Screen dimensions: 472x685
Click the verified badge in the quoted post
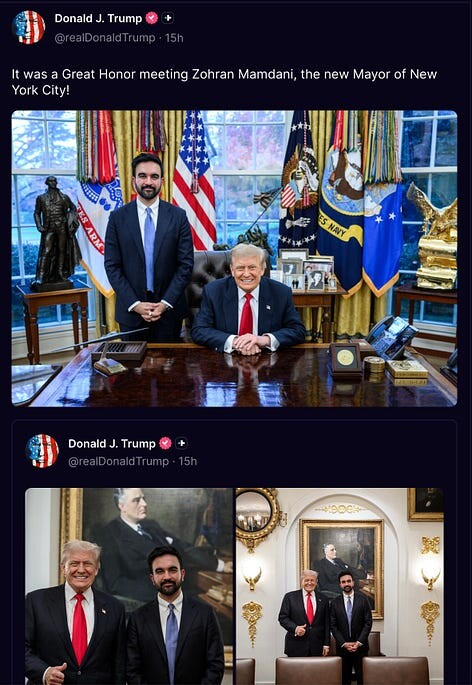point(165,443)
